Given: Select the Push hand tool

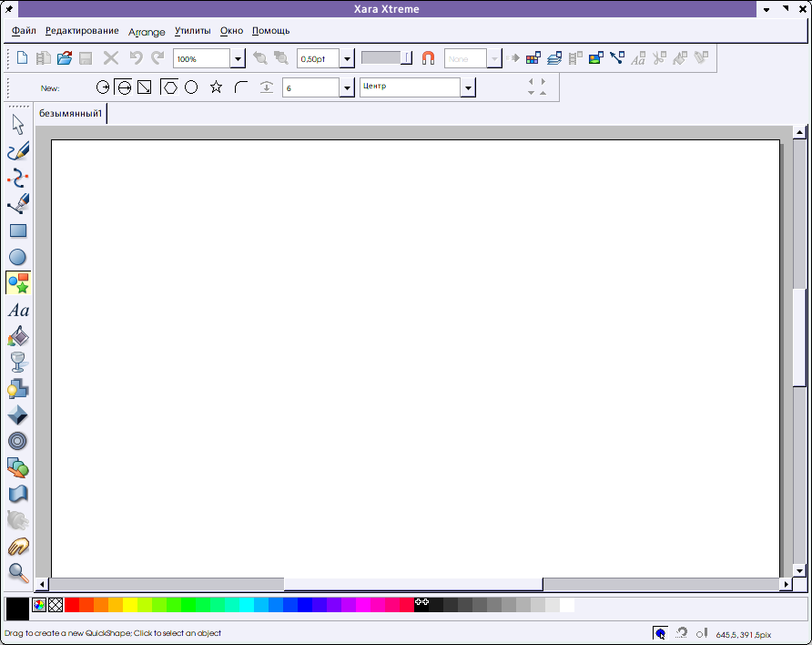Looking at the screenshot, I should point(18,547).
